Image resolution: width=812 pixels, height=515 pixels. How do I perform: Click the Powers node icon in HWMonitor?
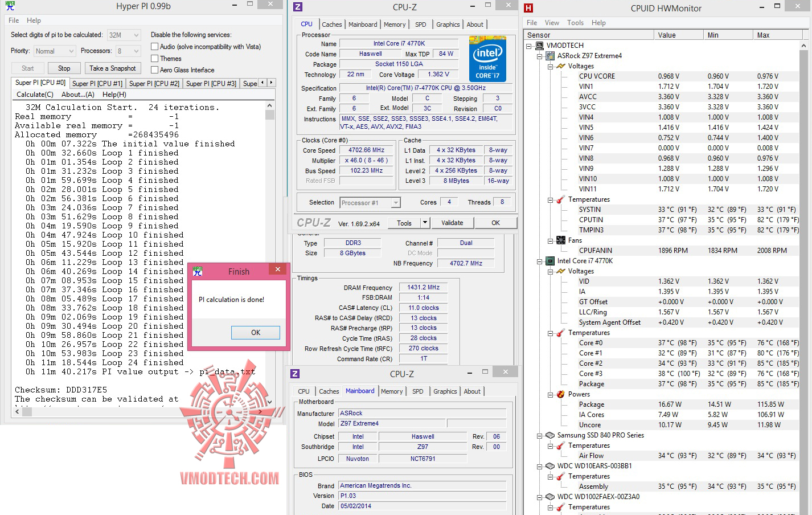(561, 394)
